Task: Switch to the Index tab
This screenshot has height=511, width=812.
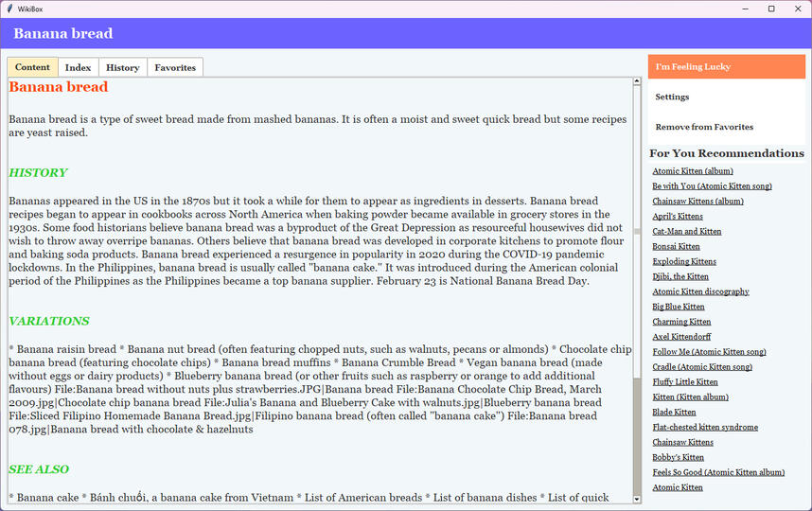Action: pyautogui.click(x=79, y=68)
